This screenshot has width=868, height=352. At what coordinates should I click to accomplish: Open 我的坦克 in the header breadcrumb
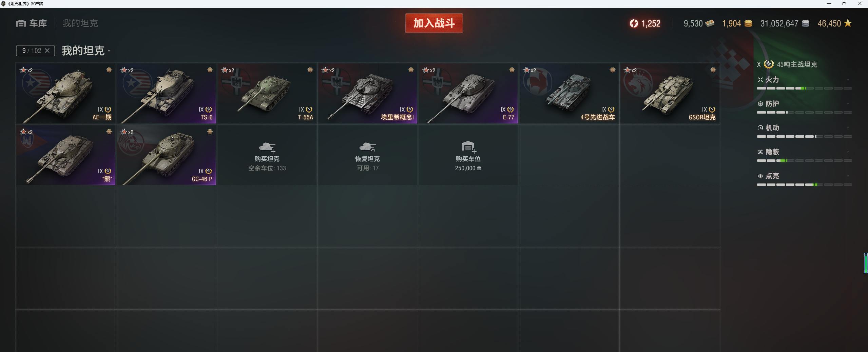coord(80,23)
